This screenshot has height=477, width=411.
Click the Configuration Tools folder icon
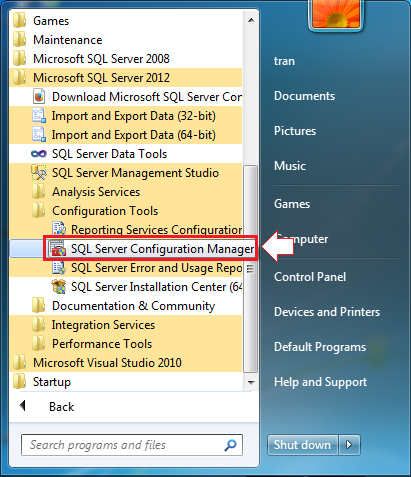click(39, 211)
